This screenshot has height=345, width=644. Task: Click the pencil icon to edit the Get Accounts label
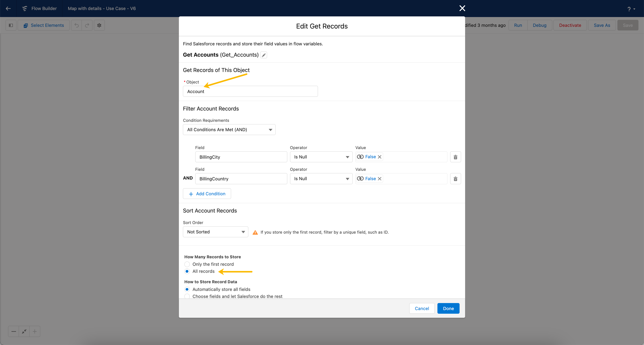click(x=263, y=55)
